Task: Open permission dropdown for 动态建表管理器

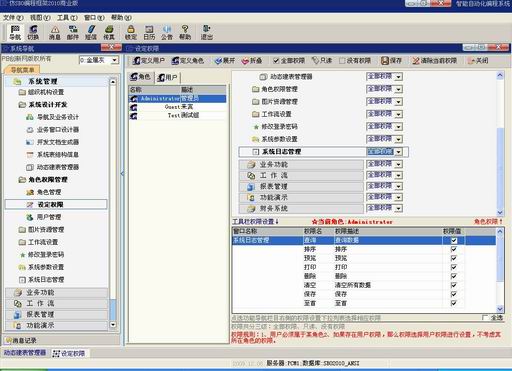Action: [x=398, y=77]
